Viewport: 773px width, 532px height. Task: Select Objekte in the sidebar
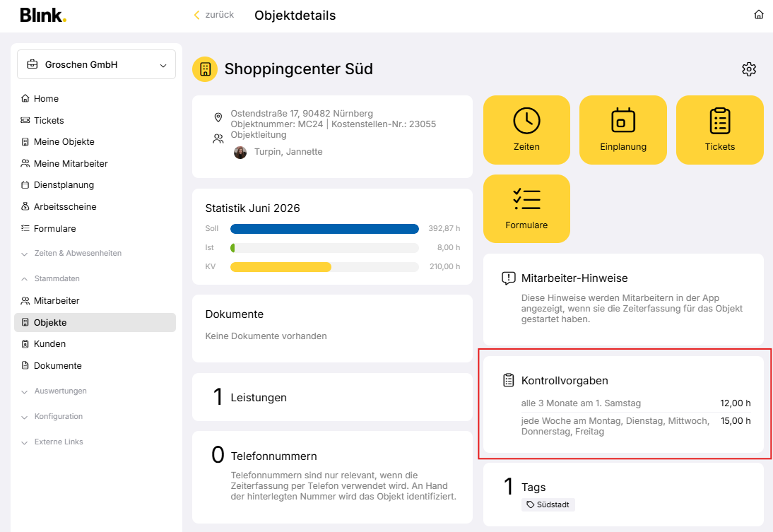[95, 322]
